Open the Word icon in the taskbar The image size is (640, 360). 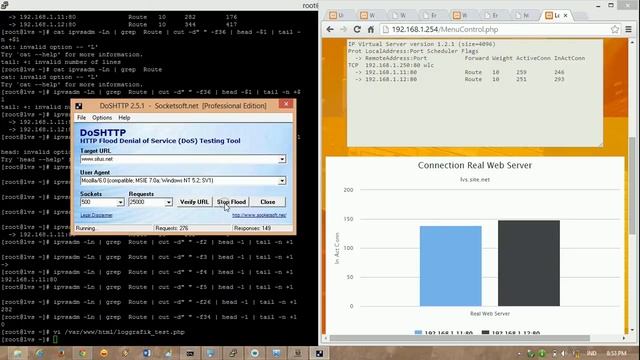tap(147, 353)
